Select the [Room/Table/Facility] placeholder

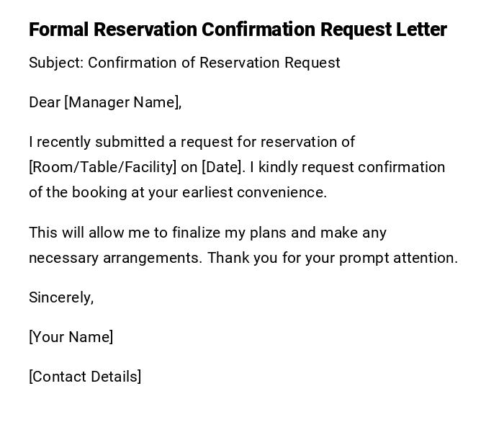point(102,167)
